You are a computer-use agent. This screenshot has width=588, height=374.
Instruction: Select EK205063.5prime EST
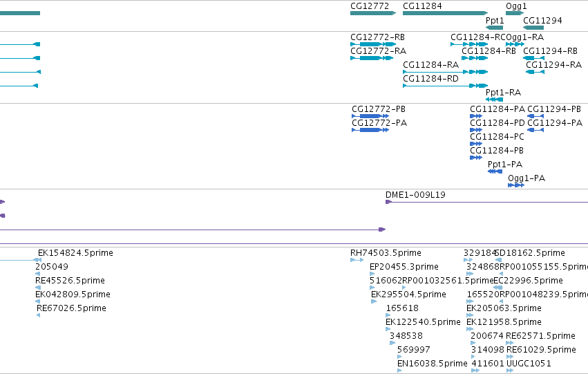(x=469, y=315)
